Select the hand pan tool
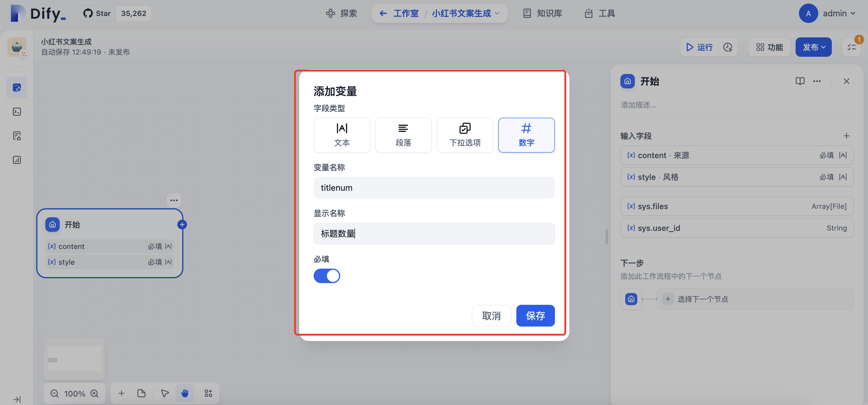Image resolution: width=868 pixels, height=405 pixels. click(x=185, y=393)
